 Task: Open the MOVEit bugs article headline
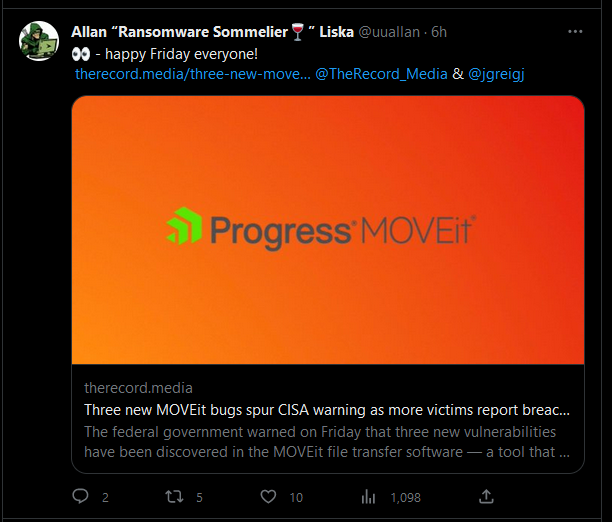pyautogui.click(x=327, y=410)
